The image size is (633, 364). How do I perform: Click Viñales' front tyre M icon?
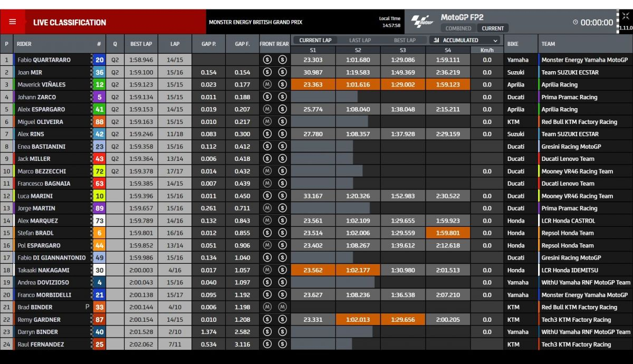pyautogui.click(x=267, y=84)
